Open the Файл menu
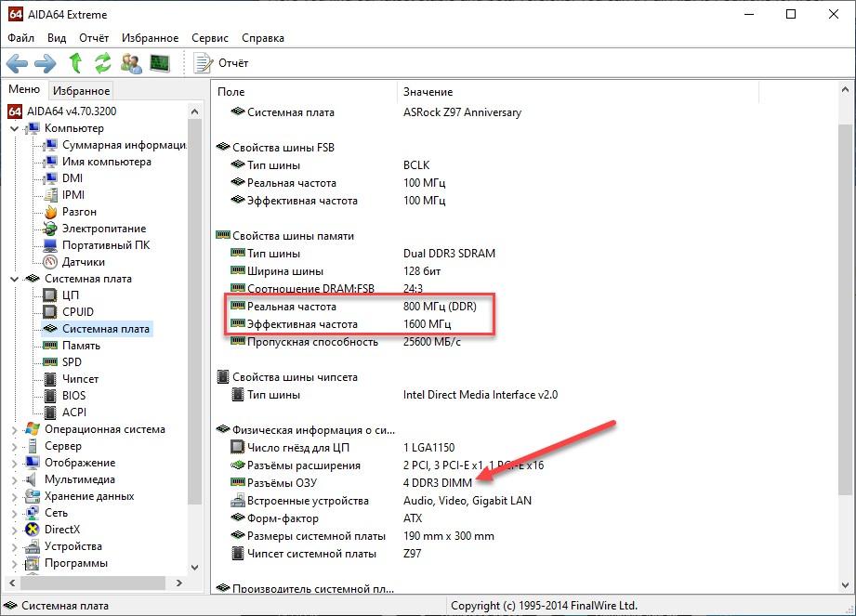Image resolution: width=856 pixels, height=616 pixels. coord(20,38)
